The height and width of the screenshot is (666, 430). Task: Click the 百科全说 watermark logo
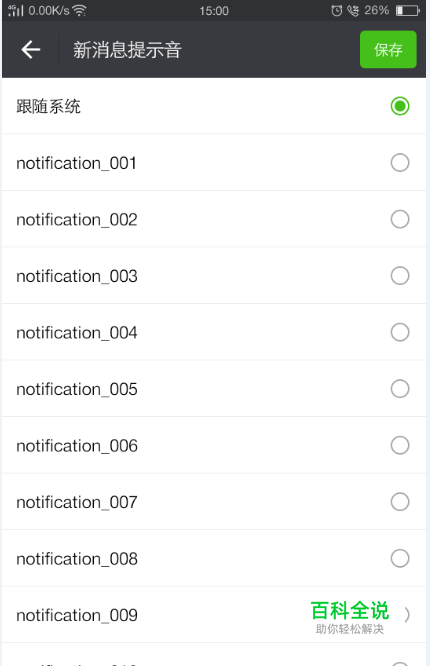point(350,617)
